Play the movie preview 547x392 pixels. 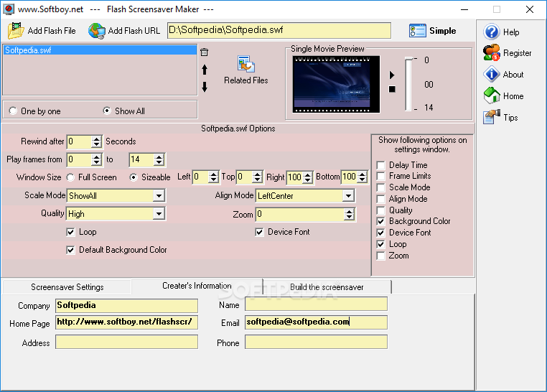392,75
